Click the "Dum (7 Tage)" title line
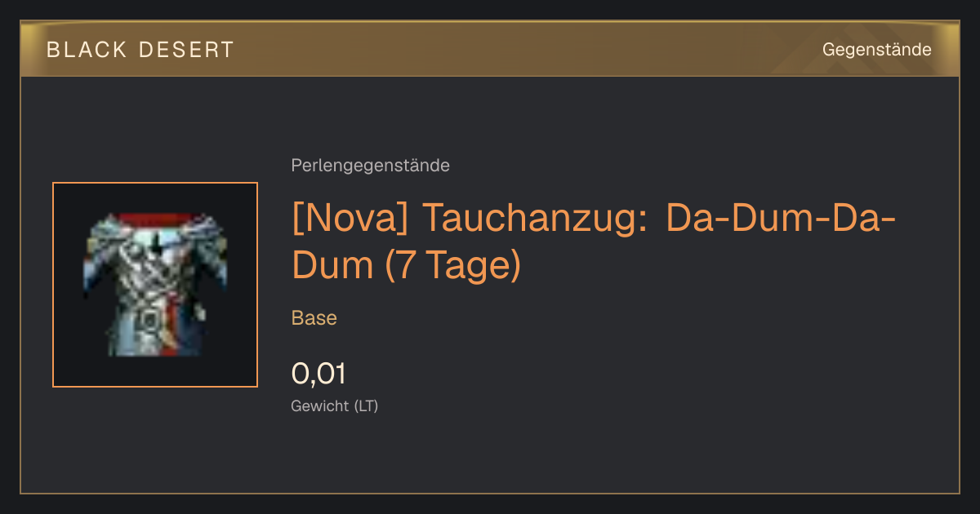 point(406,266)
